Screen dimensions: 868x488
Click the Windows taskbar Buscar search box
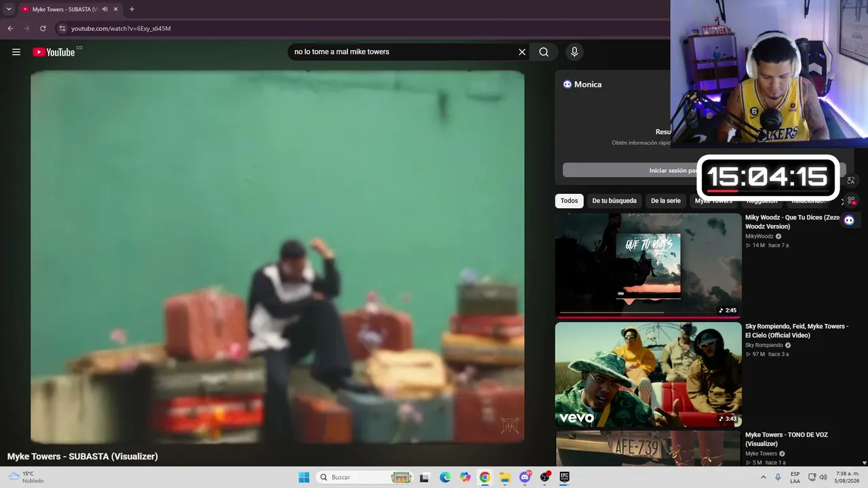365,477
